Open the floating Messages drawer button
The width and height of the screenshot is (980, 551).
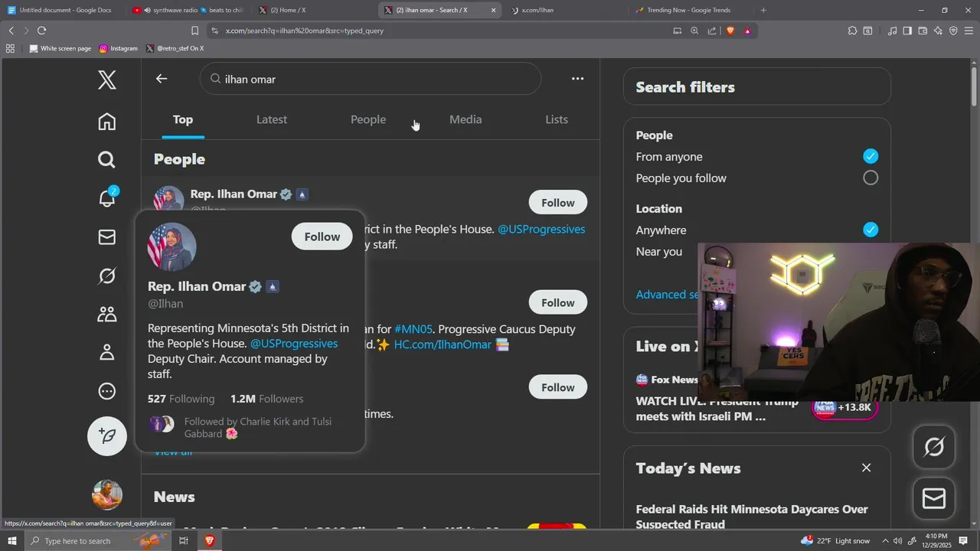934,499
